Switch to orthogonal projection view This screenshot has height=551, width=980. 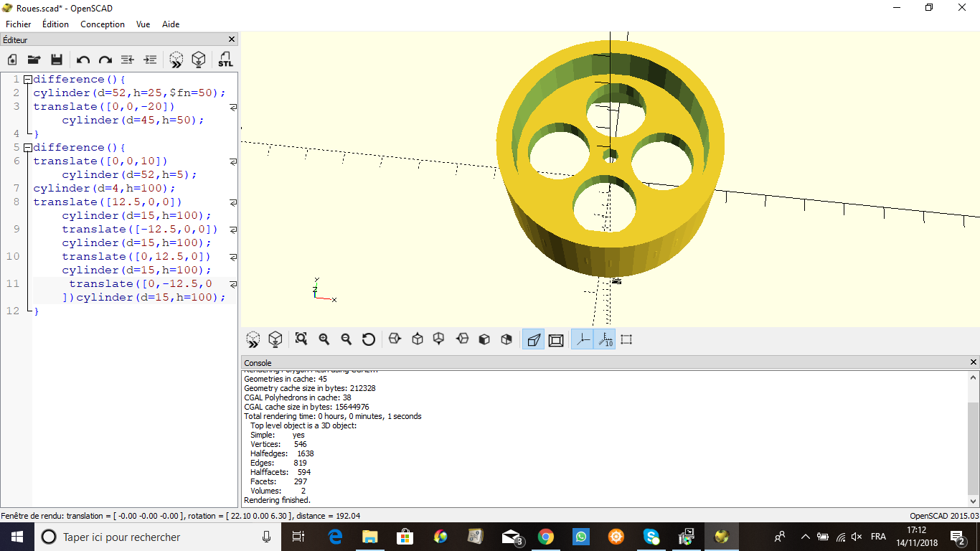tap(556, 339)
